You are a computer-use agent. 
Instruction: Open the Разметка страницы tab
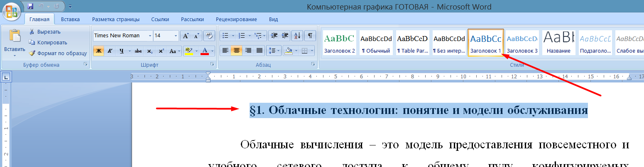click(x=115, y=19)
